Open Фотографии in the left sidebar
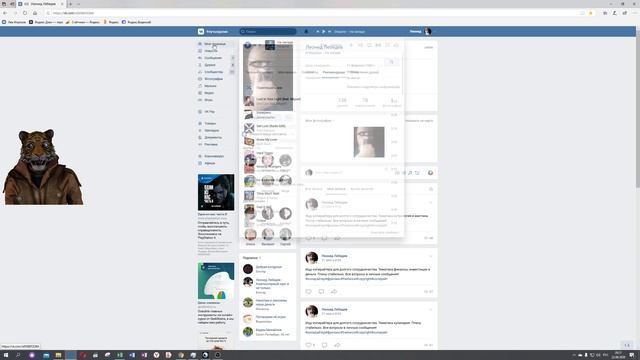This screenshot has width=640, height=360. [x=213, y=78]
